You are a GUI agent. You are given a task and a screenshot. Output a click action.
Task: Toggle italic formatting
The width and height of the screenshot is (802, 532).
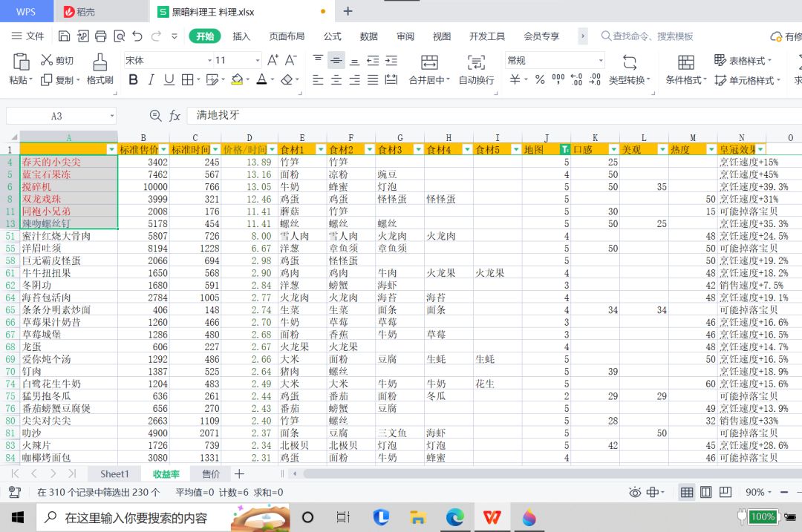coord(151,80)
